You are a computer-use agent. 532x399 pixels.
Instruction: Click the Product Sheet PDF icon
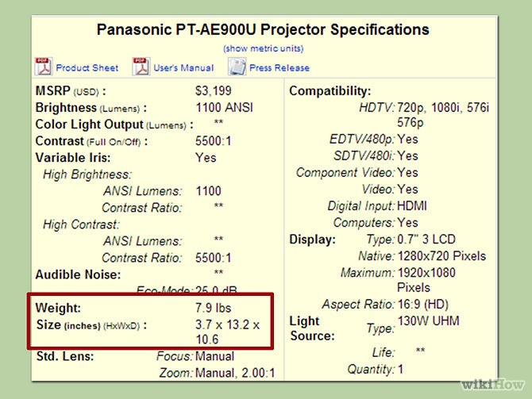coord(43,67)
